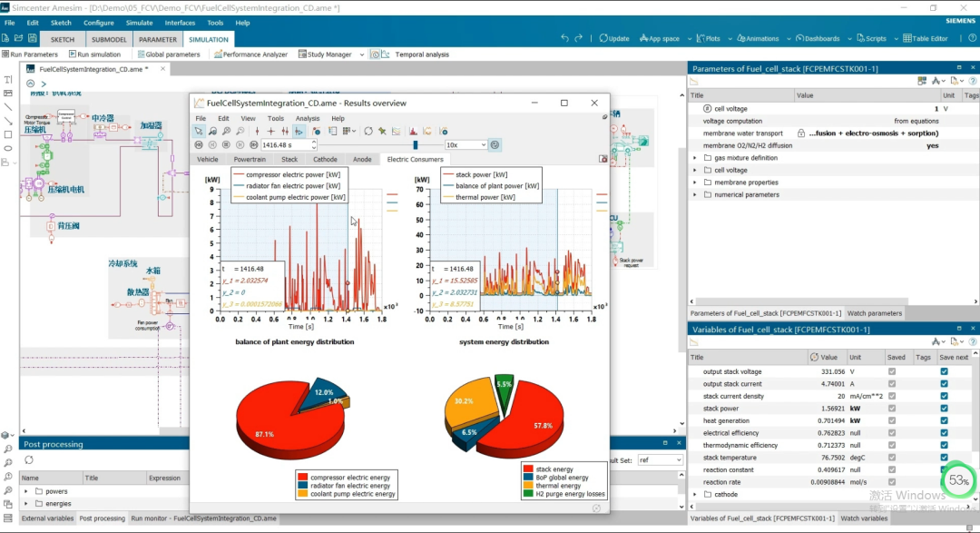The height and width of the screenshot is (533, 980).
Task: Click the up-arrow circle icon under file tab
Action: (30, 84)
